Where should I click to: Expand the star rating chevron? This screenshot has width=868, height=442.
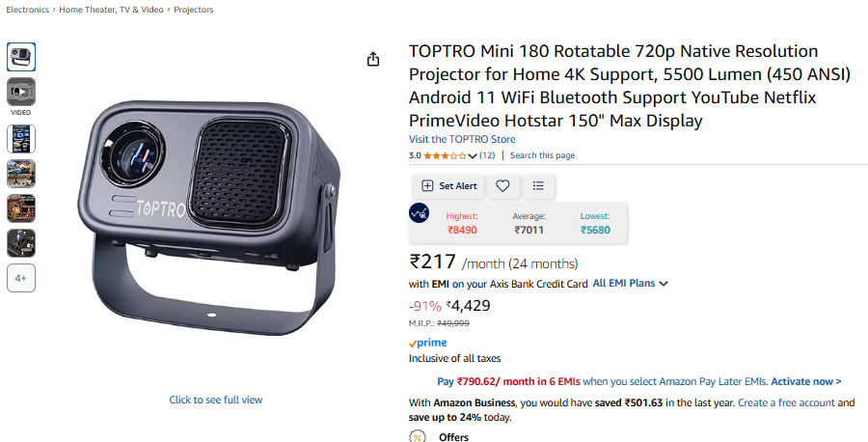coord(473,156)
